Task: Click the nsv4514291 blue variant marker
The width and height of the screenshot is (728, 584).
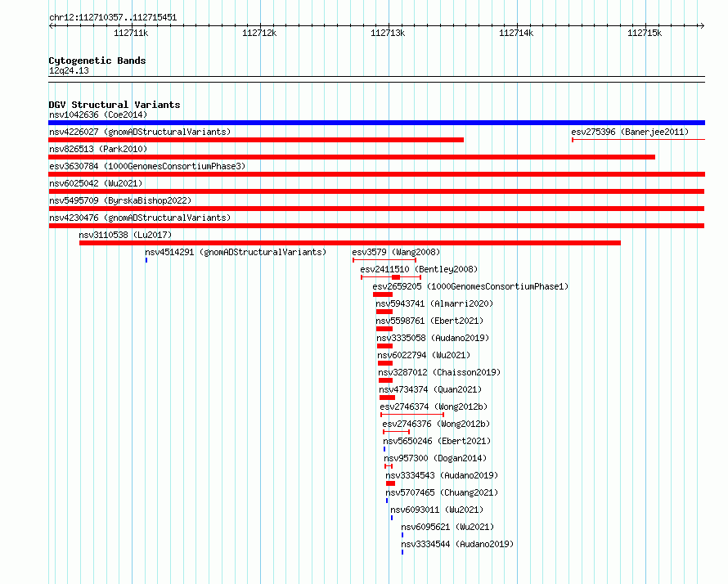Action: point(146,260)
